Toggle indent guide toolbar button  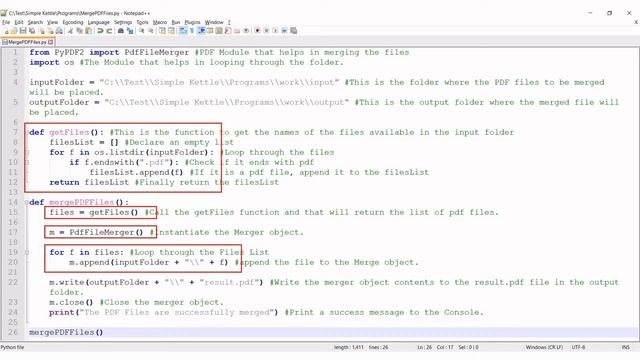[201, 31]
